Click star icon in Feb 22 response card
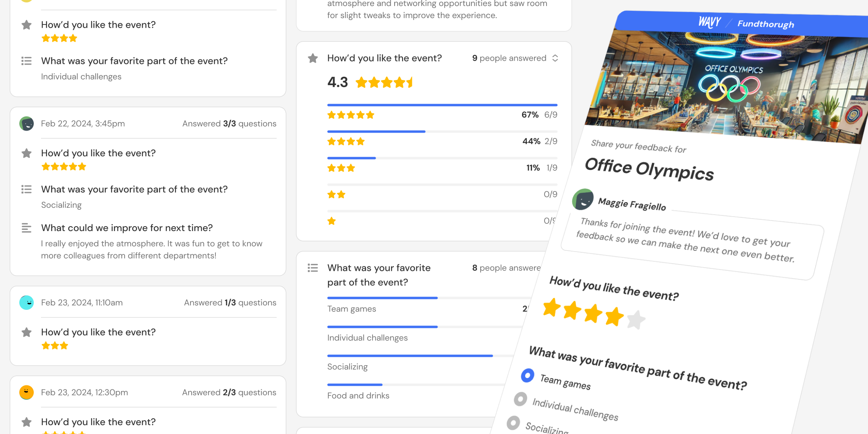Viewport: 868px width, 434px height. coord(27,153)
